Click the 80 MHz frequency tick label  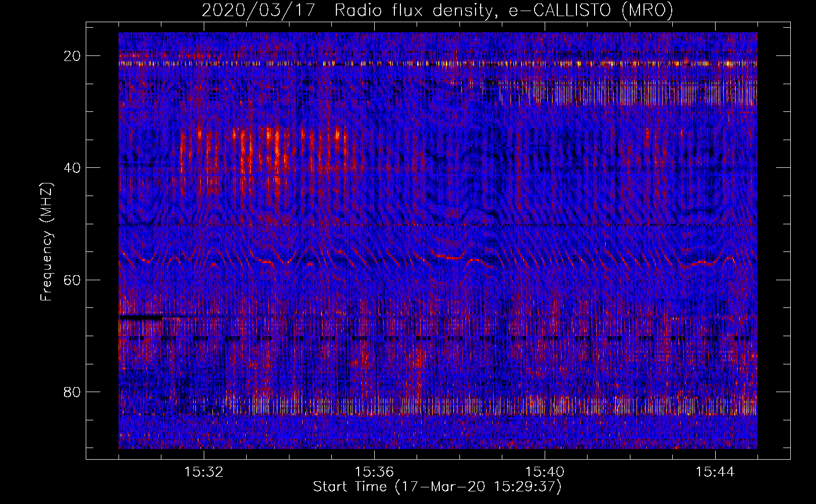tap(73, 392)
